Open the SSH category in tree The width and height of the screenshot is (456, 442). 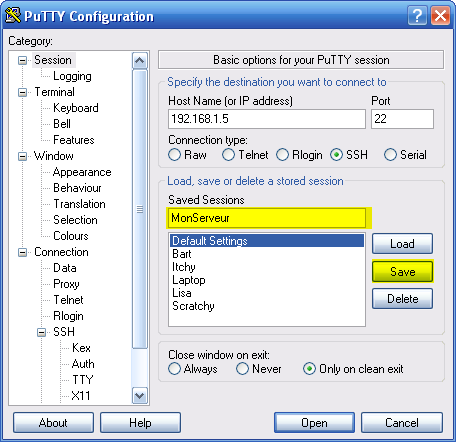(x=64, y=332)
